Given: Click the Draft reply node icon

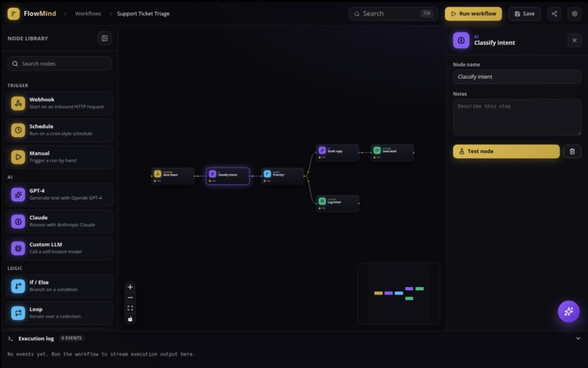Looking at the screenshot, I should (x=322, y=150).
